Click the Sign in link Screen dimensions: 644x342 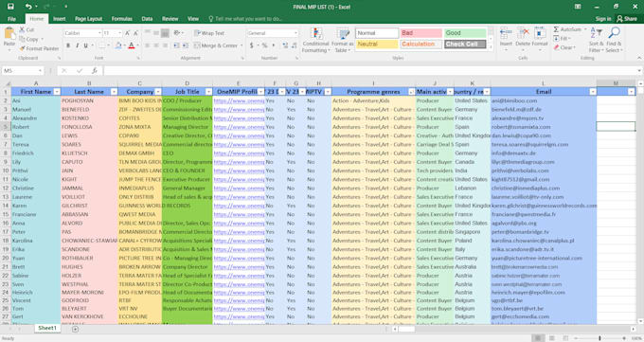pos(603,19)
